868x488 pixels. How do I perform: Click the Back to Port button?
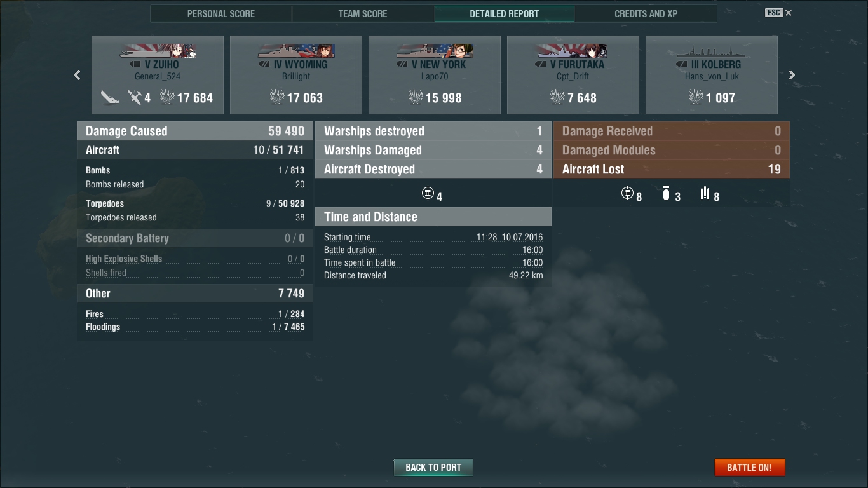(x=433, y=467)
